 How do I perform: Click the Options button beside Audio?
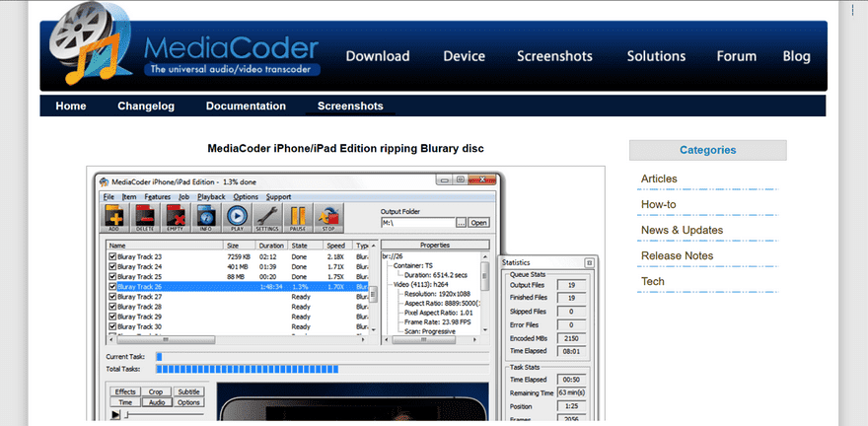(188, 402)
